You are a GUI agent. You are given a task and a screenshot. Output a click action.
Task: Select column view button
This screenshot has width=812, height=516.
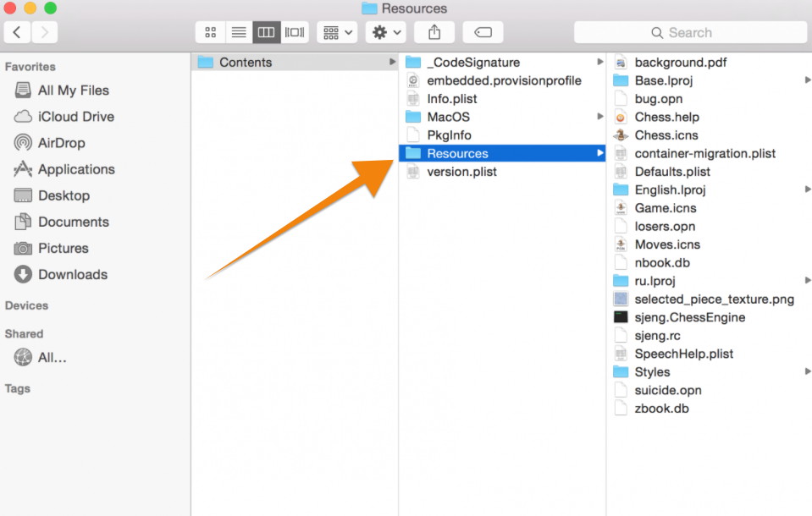click(266, 33)
